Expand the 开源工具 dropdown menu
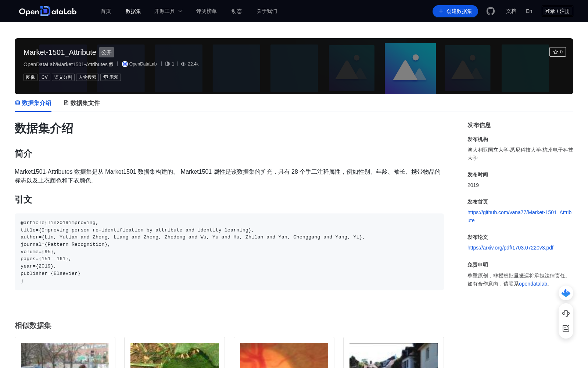Screen dimensions: 588x368 pos(168,11)
